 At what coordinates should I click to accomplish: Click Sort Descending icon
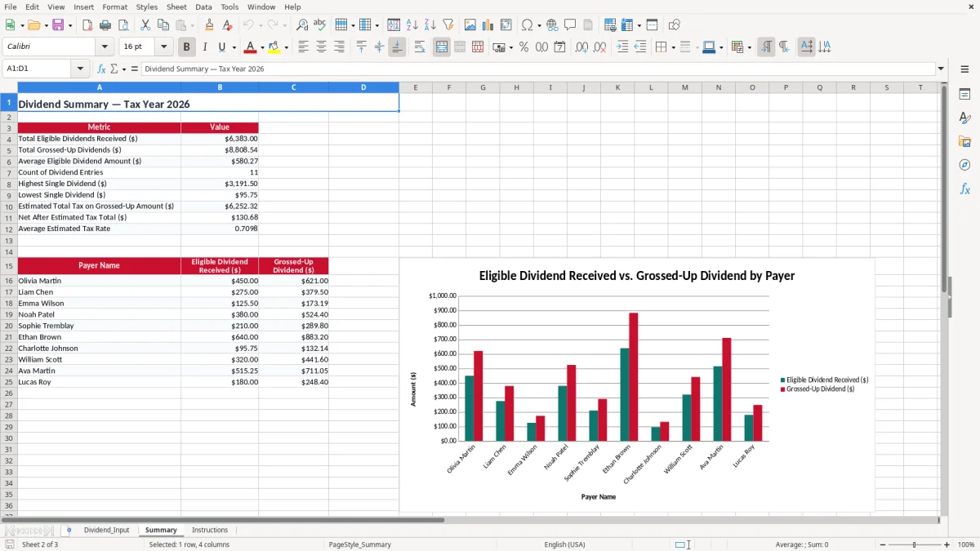pyautogui.click(x=430, y=25)
